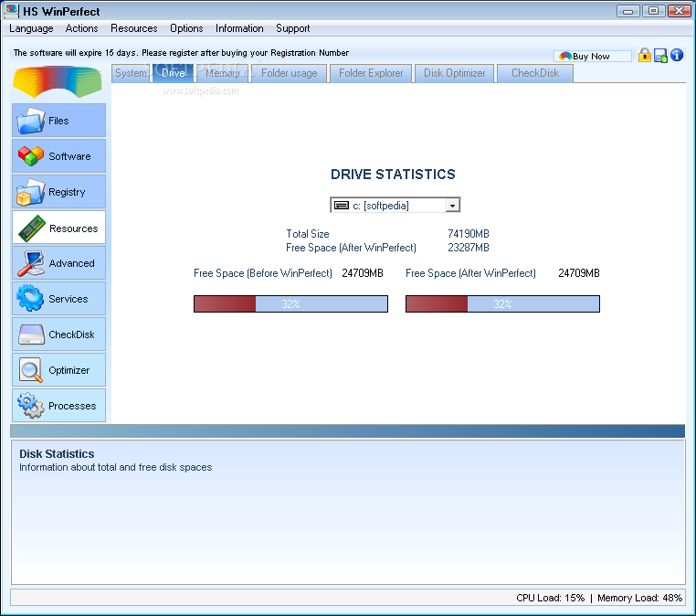Click the rainbow WinPerfect logo
Screen dimensions: 696x616
point(58,81)
